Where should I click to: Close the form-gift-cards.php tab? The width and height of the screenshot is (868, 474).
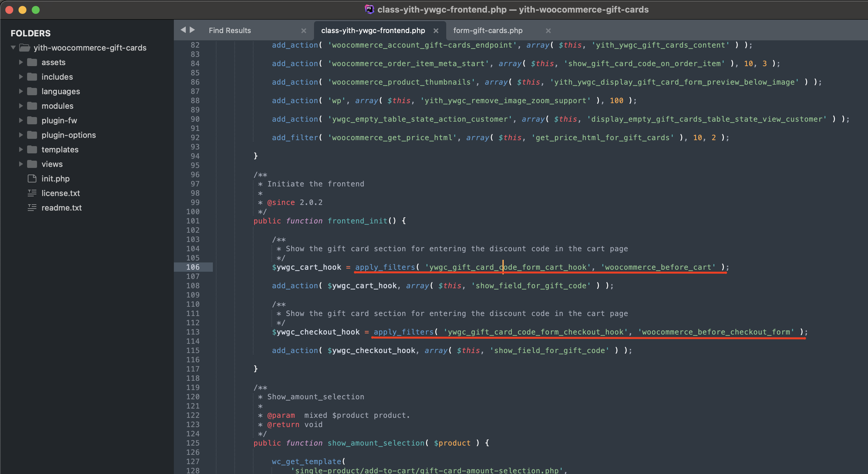coord(548,31)
